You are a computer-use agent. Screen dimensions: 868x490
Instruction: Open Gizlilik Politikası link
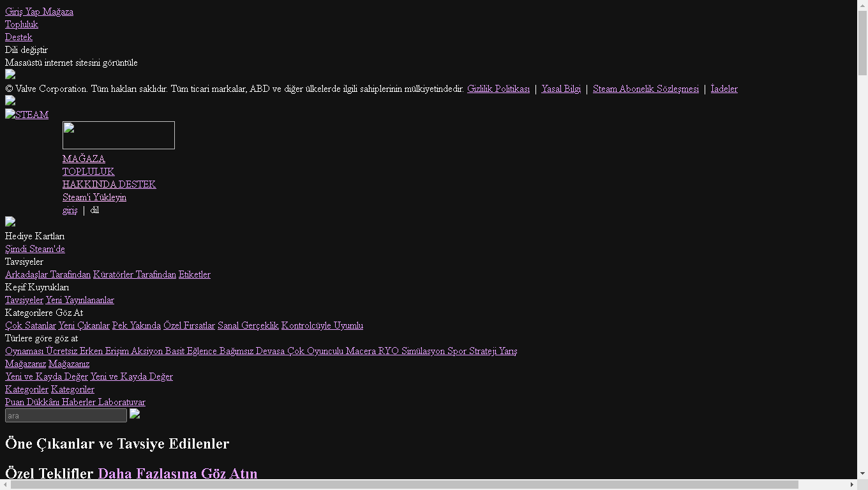pos(498,89)
